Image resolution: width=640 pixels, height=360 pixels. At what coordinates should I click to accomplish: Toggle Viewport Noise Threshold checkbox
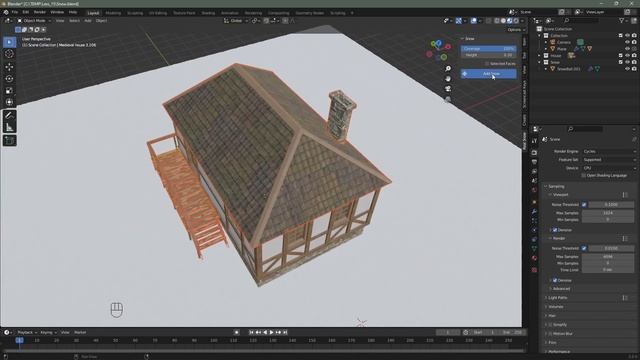[584, 204]
